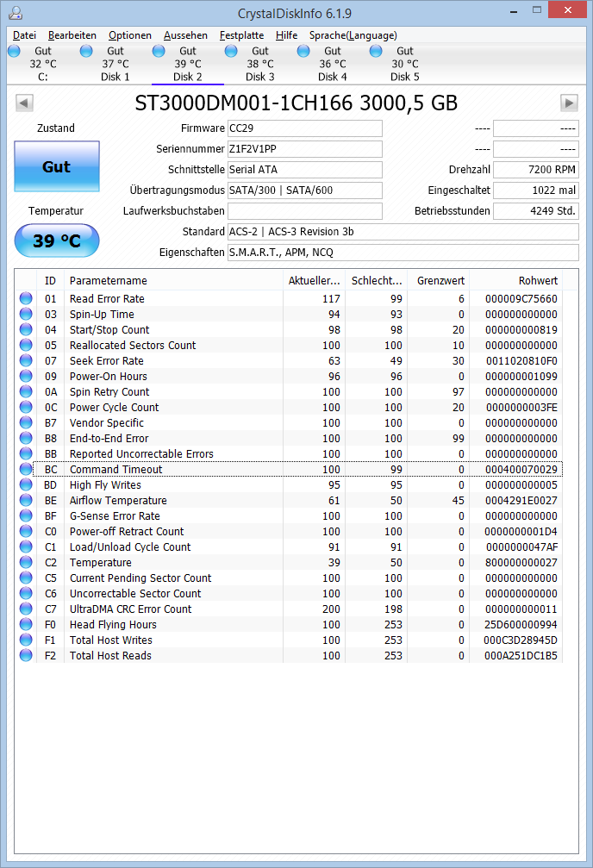Click the blue Gut health status button
Screen dimensions: 593x868
click(57, 166)
